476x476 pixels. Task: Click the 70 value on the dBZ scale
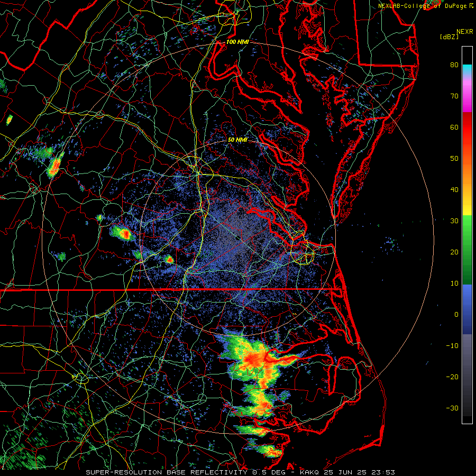(454, 96)
